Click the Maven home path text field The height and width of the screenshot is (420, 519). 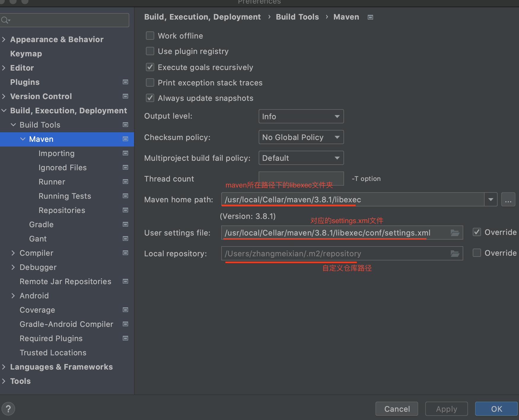[353, 199]
